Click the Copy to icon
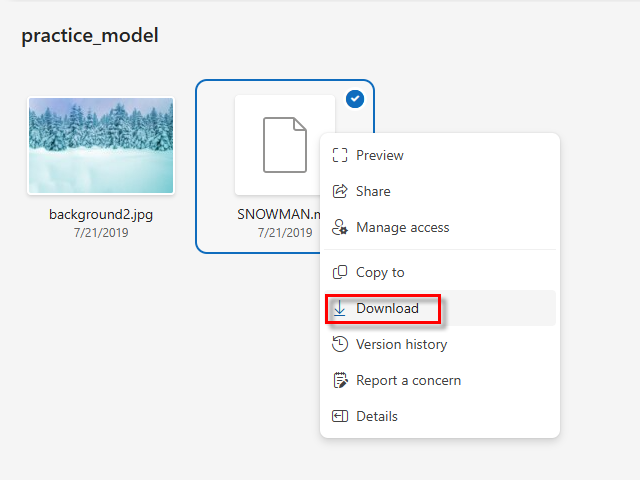The width and height of the screenshot is (640, 480). (340, 272)
